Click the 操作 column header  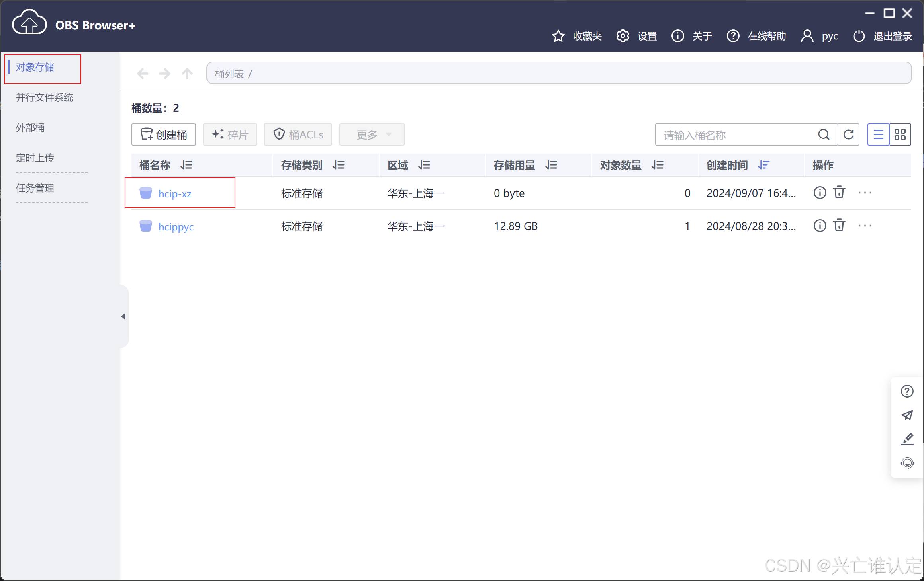pyautogui.click(x=823, y=165)
